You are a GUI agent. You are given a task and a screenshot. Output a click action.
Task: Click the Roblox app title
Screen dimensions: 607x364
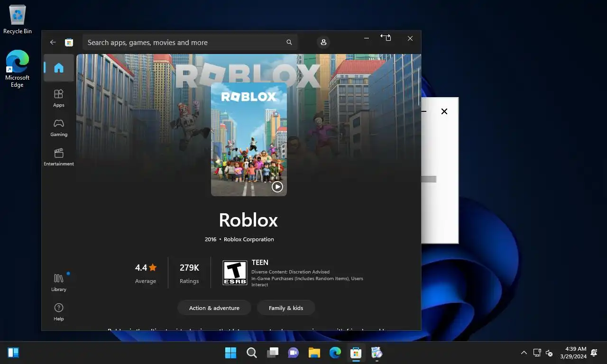[248, 220]
